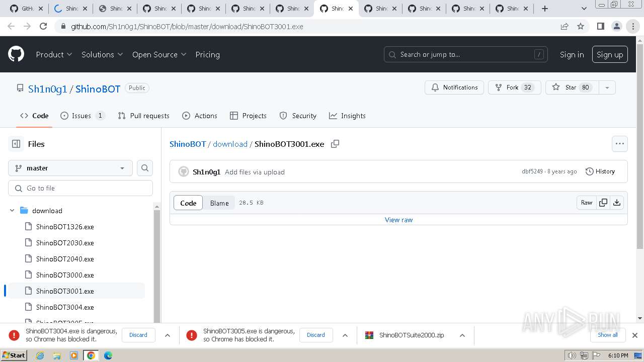Click the Go to file input
This screenshot has height=362, width=644.
pyautogui.click(x=80, y=188)
